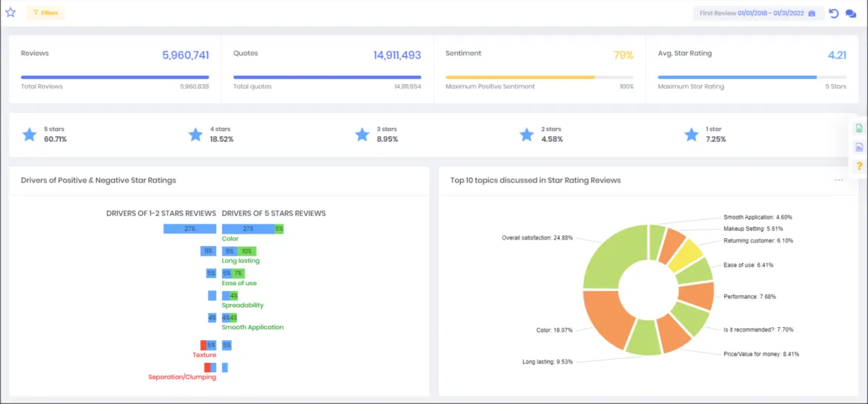Image resolution: width=868 pixels, height=404 pixels.
Task: Click the Color 27% negative driver bar
Action: [x=190, y=229]
